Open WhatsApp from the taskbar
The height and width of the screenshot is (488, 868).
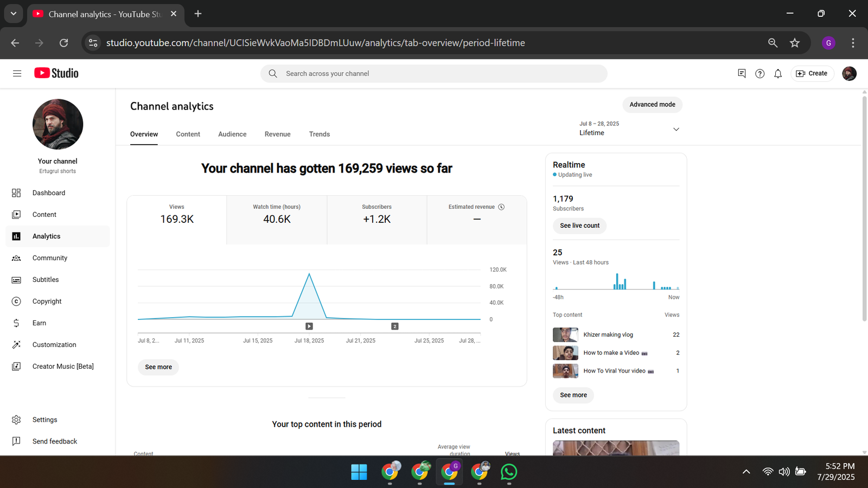point(509,472)
